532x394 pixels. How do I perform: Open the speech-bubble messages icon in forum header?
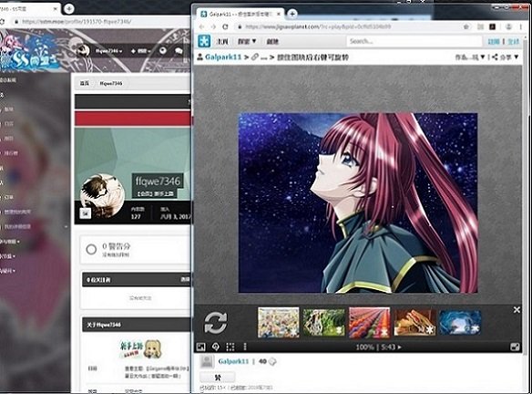point(179,51)
